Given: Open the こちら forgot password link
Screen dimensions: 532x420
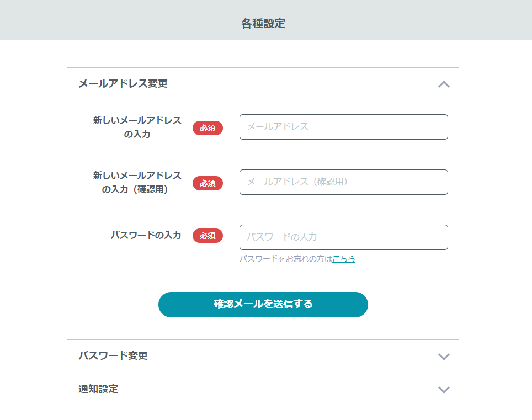Looking at the screenshot, I should pos(343,259).
